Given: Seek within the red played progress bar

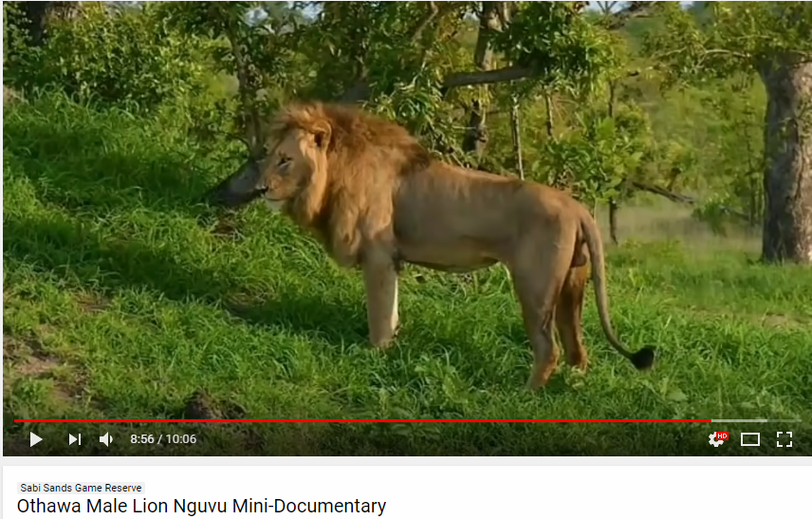Looking at the screenshot, I should coord(362,420).
